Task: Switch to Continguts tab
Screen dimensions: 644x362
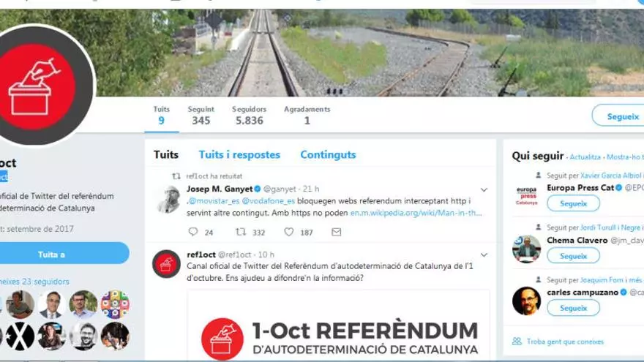Action: point(328,155)
